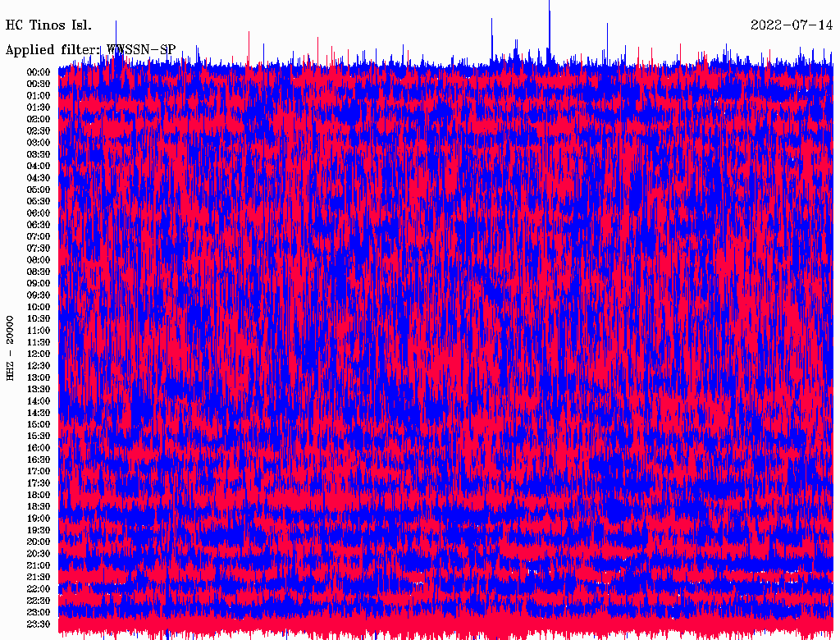Select the 21:00 time row label
The height and width of the screenshot is (640, 840).
tap(39, 565)
